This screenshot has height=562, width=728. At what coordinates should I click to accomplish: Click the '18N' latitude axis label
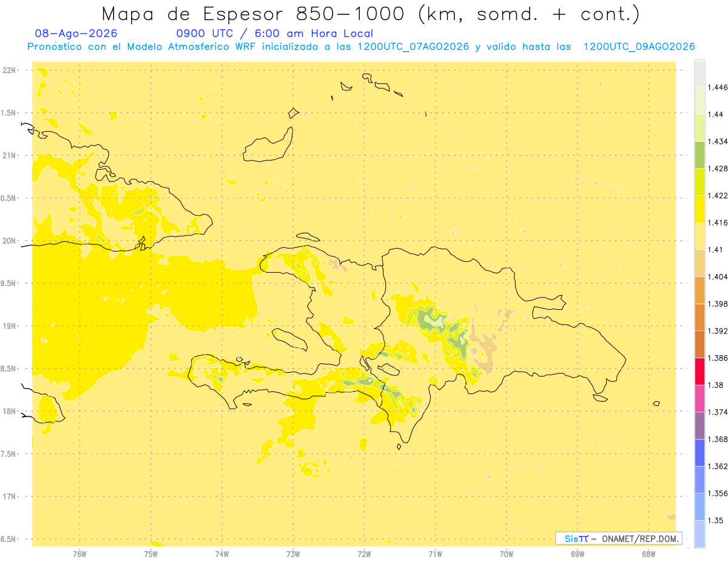point(10,411)
